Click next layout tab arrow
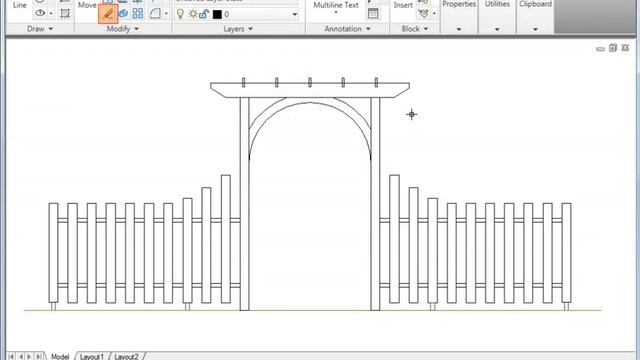This screenshot has height=360, width=640. (29, 356)
